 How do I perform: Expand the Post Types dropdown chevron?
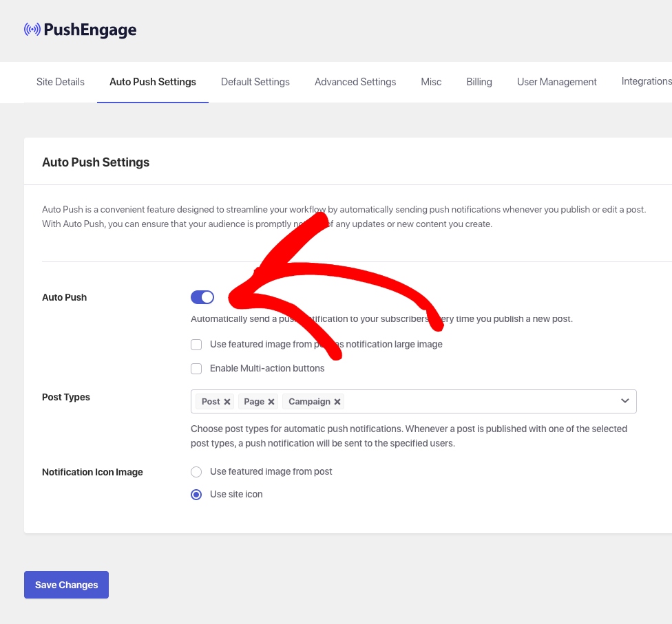click(x=624, y=401)
